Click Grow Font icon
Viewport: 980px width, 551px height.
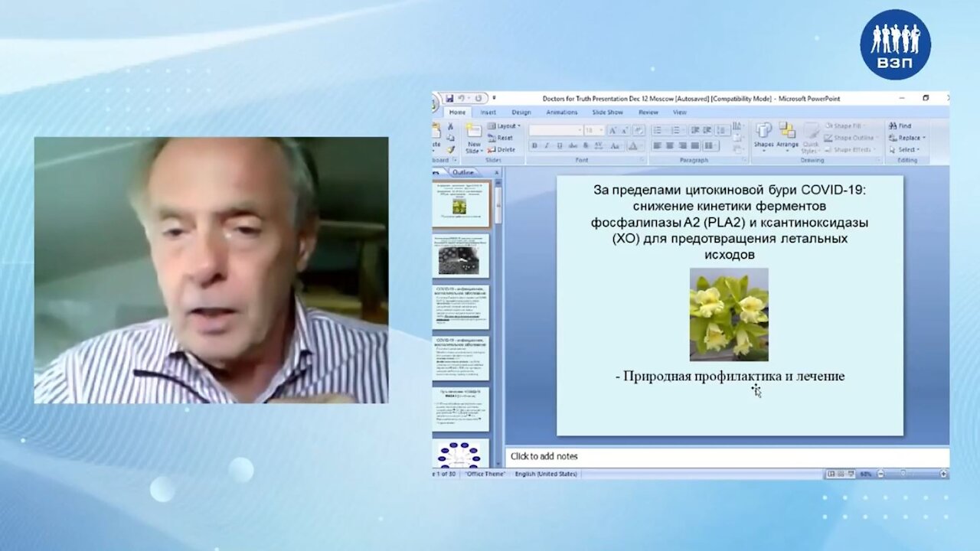612,130
